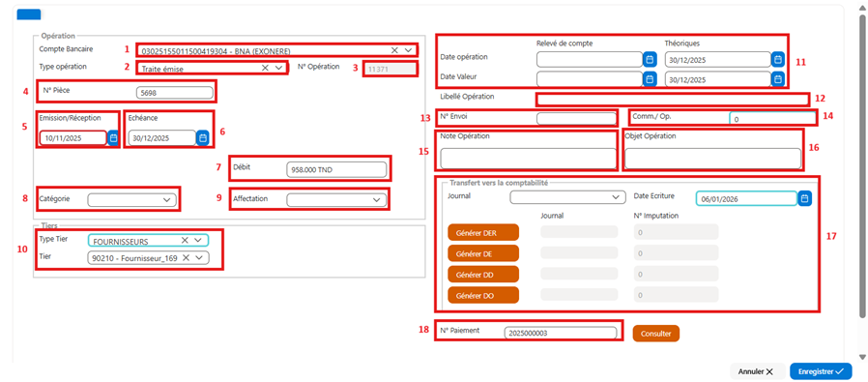This screenshot has height=382, width=868.
Task: Open calendar for Théoriques Date Valeur
Action: coord(778,79)
